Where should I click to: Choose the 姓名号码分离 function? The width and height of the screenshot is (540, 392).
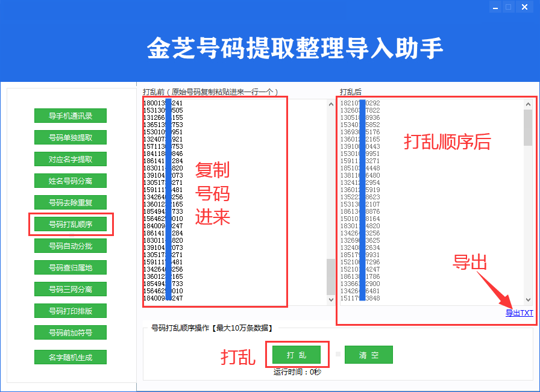tap(69, 181)
